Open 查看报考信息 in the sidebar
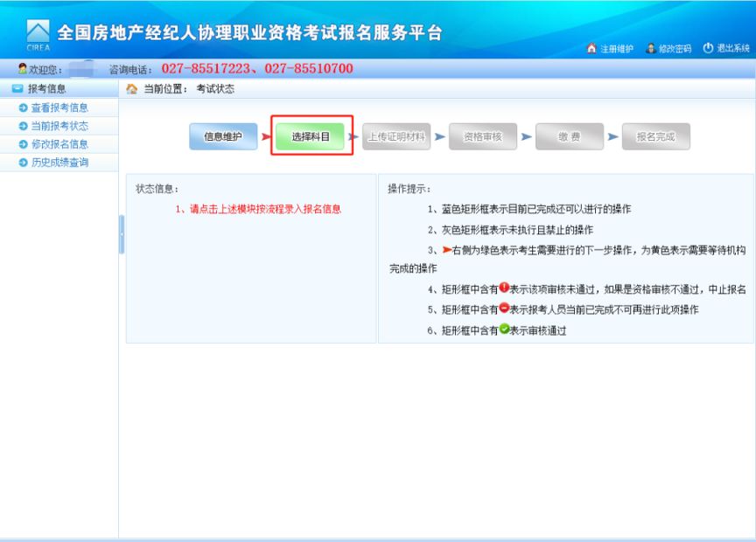Screen dimensions: 756x542 point(59,108)
